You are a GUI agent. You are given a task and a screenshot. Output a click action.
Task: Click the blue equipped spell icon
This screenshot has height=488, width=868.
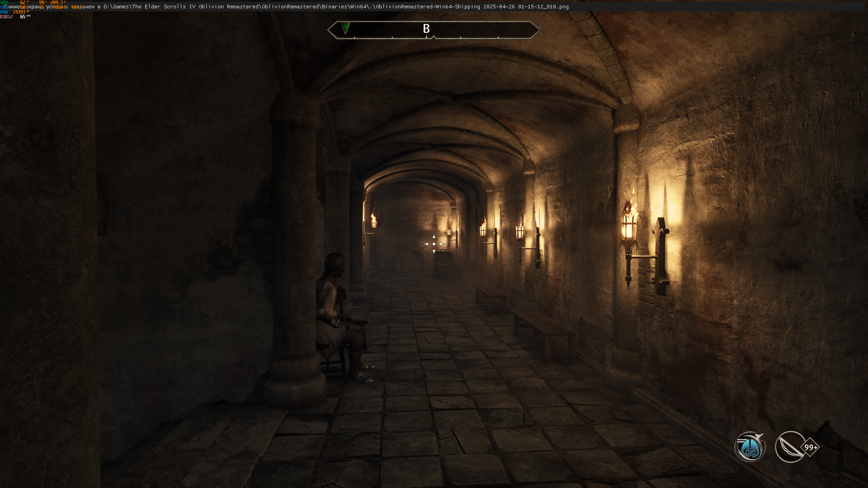[750, 447]
